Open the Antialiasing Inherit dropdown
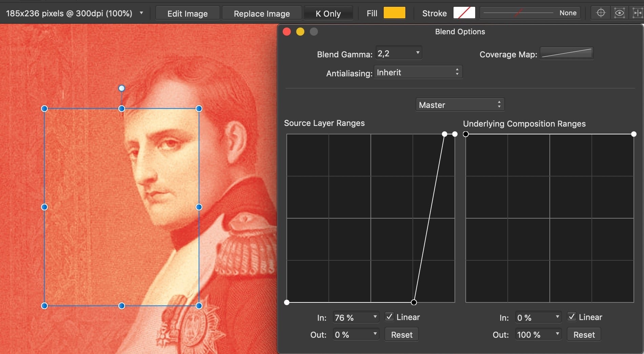 (418, 72)
